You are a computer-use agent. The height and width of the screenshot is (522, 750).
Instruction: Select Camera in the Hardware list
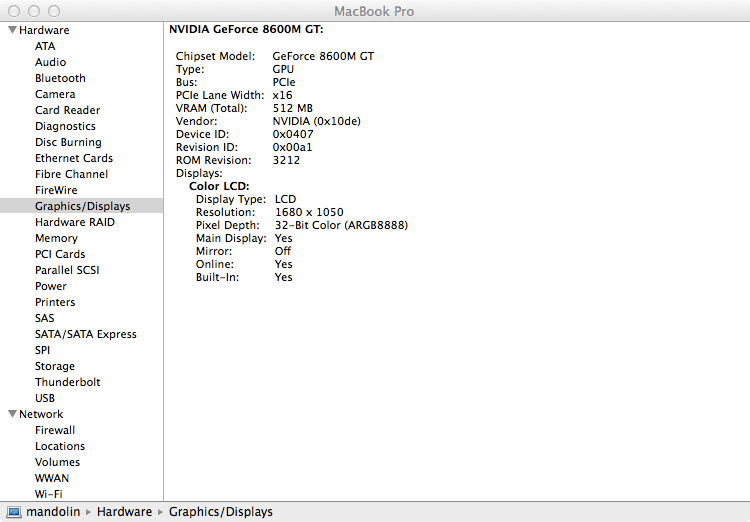tap(55, 94)
